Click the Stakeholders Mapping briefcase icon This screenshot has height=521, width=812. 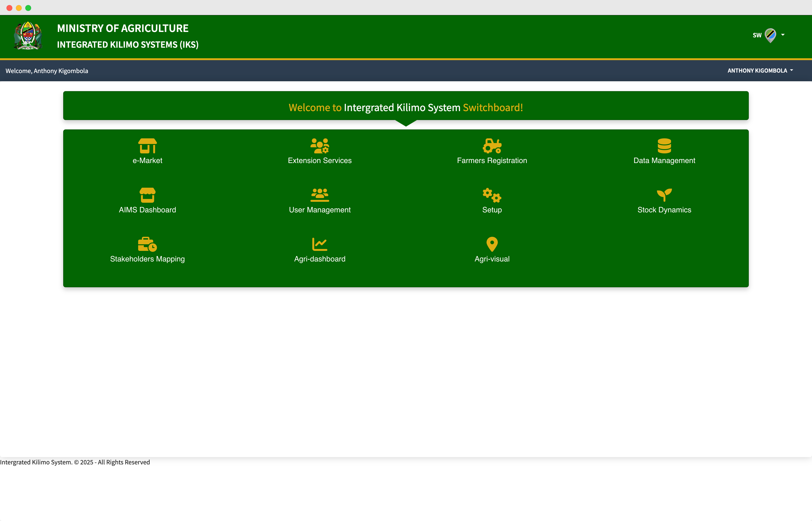tap(147, 244)
